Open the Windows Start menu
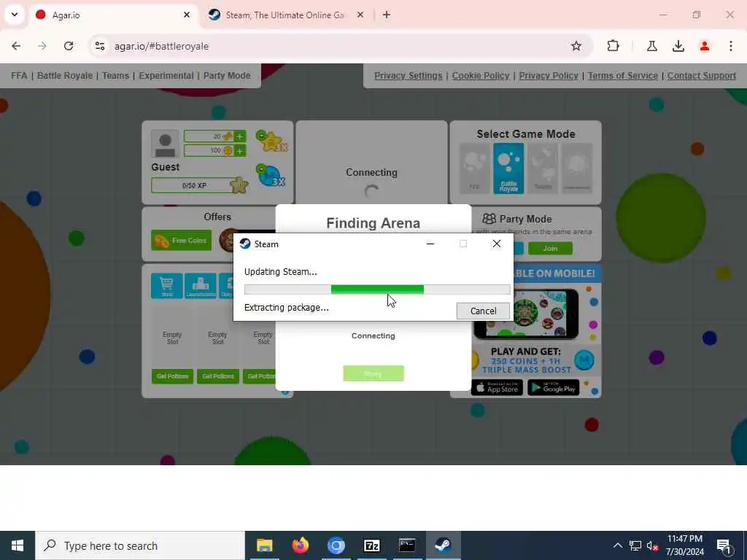 [18, 545]
